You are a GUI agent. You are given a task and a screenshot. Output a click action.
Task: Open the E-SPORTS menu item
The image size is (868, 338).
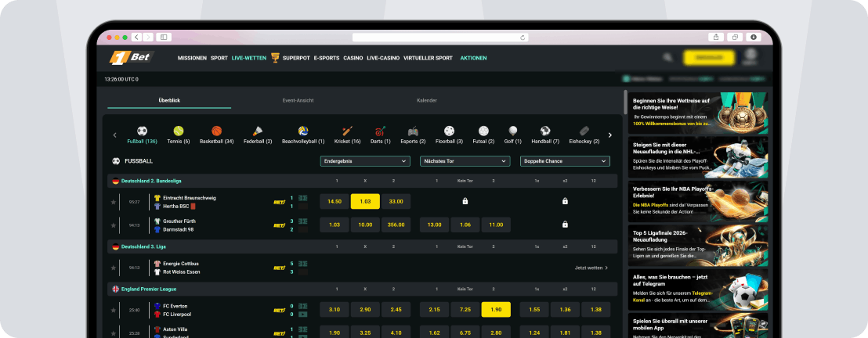coord(327,58)
